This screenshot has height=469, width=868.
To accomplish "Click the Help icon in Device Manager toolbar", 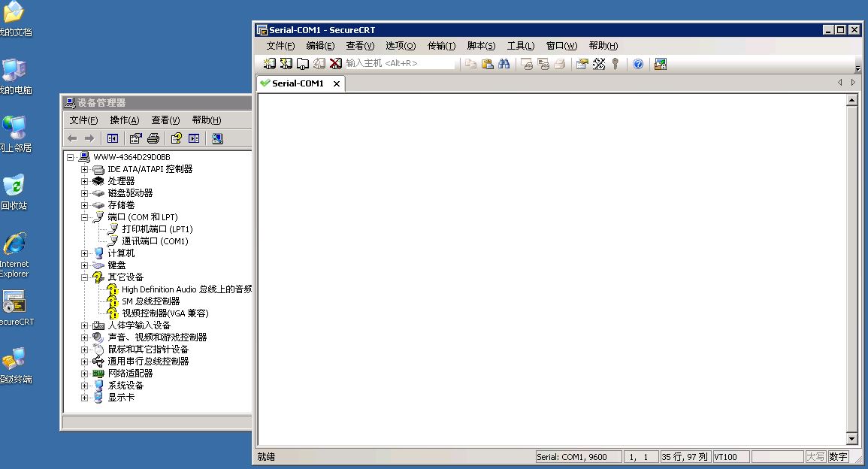I will click(176, 138).
